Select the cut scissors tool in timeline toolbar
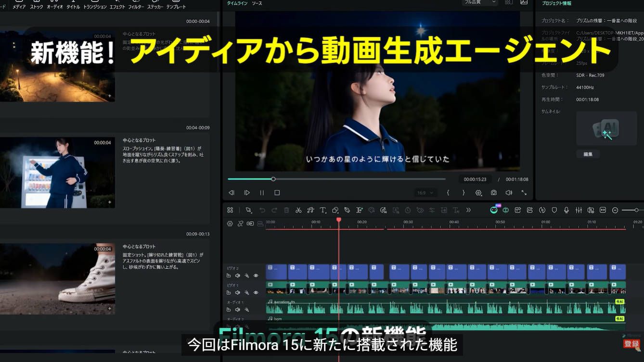 coord(298,210)
